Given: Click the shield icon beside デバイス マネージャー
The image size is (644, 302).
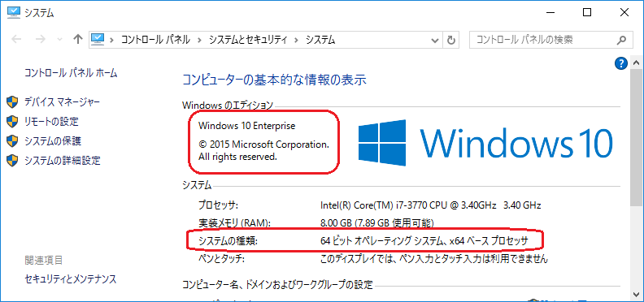Looking at the screenshot, I should click(x=12, y=101).
